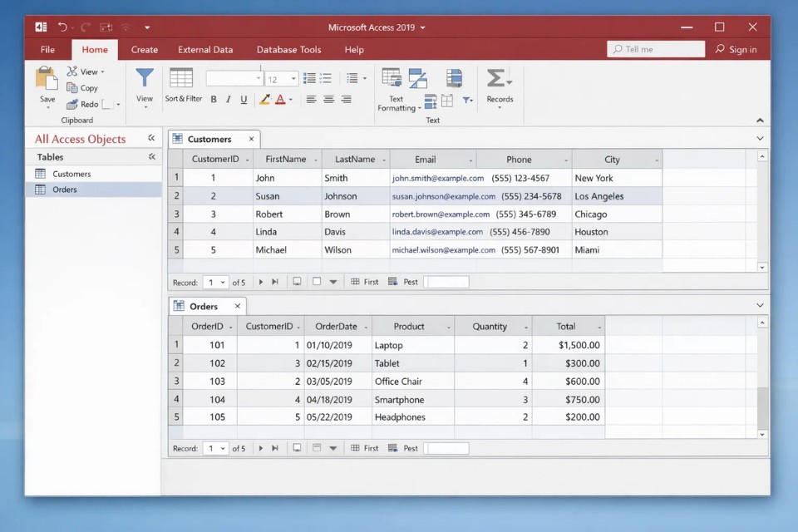Collapse the All Access Objects navigation pane
The image size is (798, 532).
pyautogui.click(x=151, y=139)
